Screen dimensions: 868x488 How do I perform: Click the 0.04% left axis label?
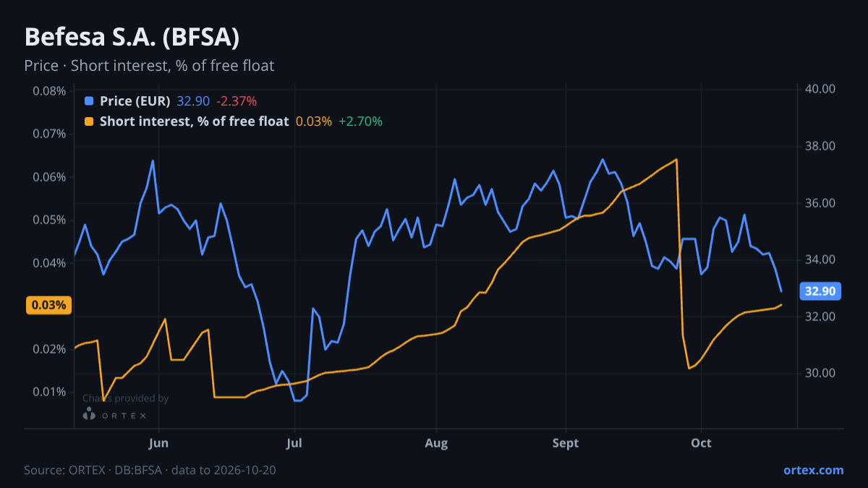[49, 263]
